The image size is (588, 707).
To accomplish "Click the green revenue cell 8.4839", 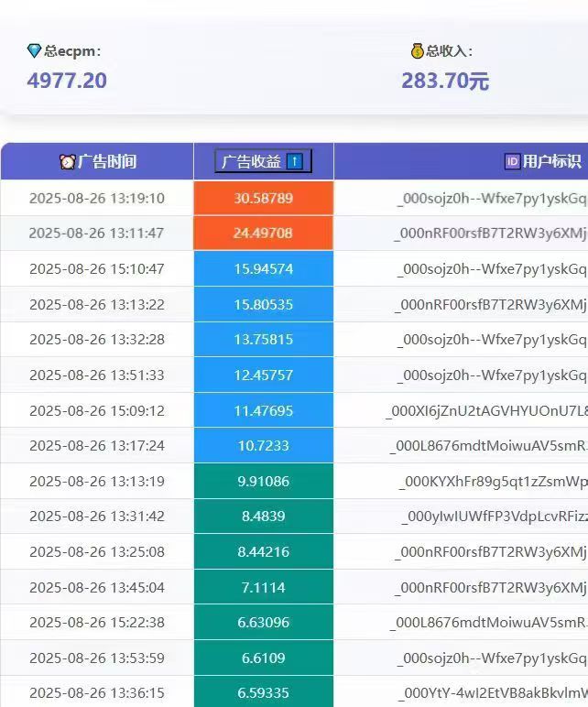I will 264,516.
